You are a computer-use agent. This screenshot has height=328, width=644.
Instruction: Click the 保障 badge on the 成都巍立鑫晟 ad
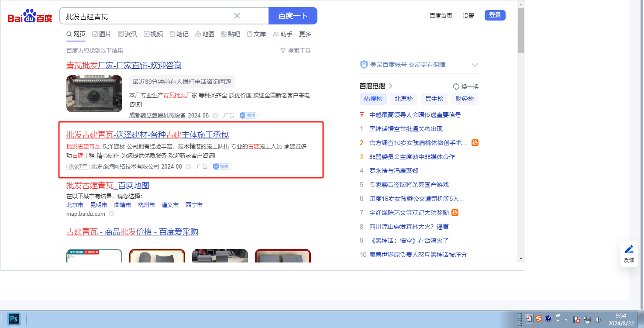248,115
